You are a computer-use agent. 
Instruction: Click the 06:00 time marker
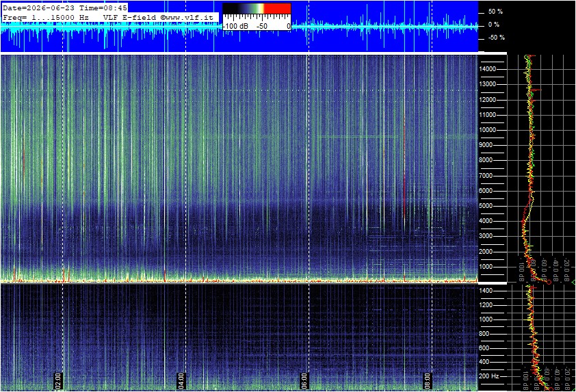(304, 380)
